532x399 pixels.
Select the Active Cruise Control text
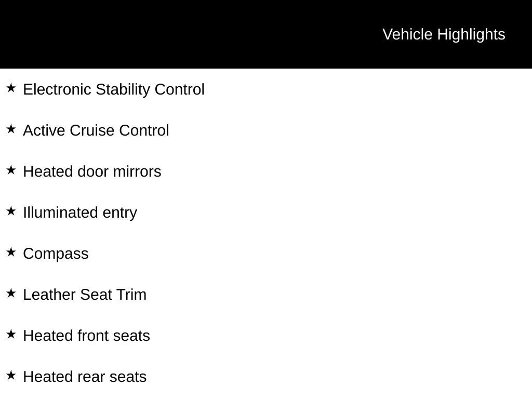[x=96, y=130]
